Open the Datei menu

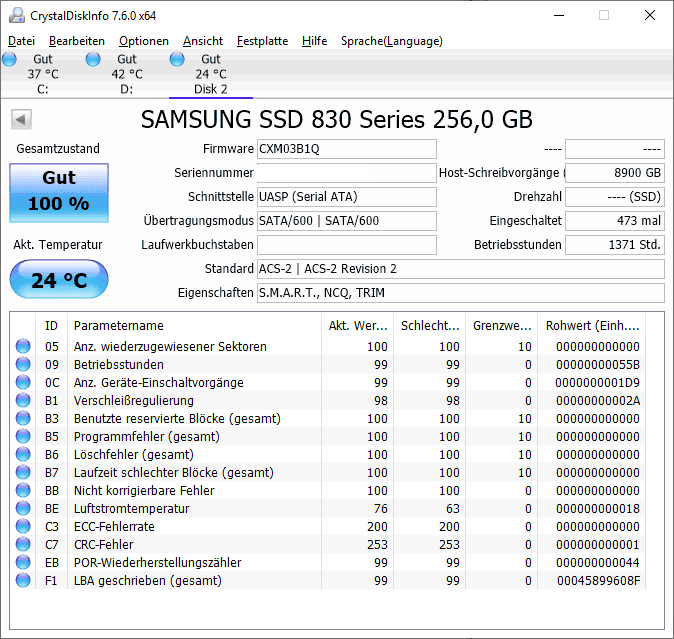click(x=21, y=41)
